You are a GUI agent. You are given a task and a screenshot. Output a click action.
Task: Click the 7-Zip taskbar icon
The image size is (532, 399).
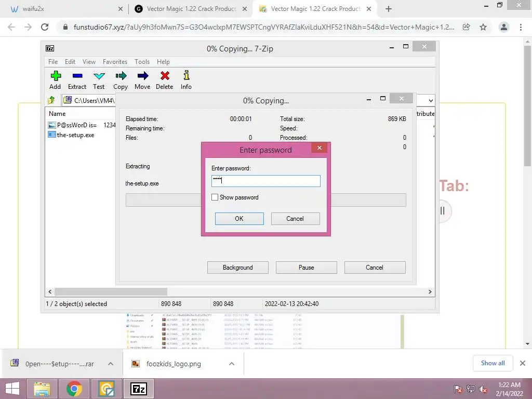coord(139,389)
